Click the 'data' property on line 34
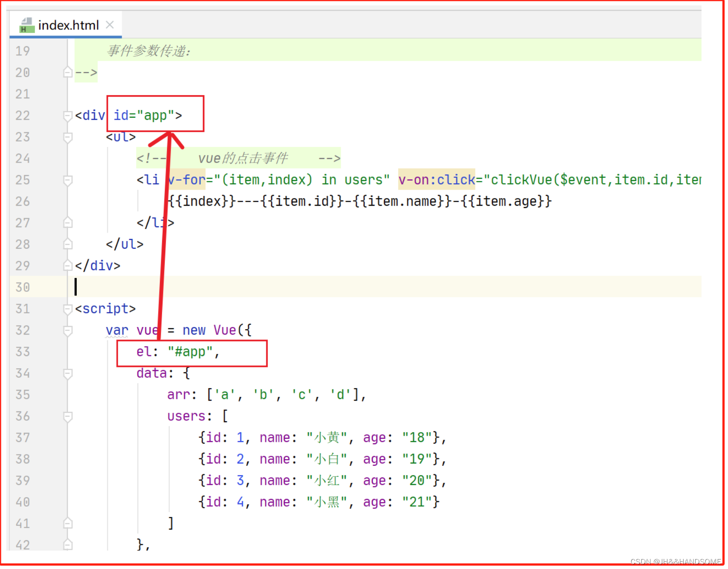728x569 pixels. click(152, 374)
